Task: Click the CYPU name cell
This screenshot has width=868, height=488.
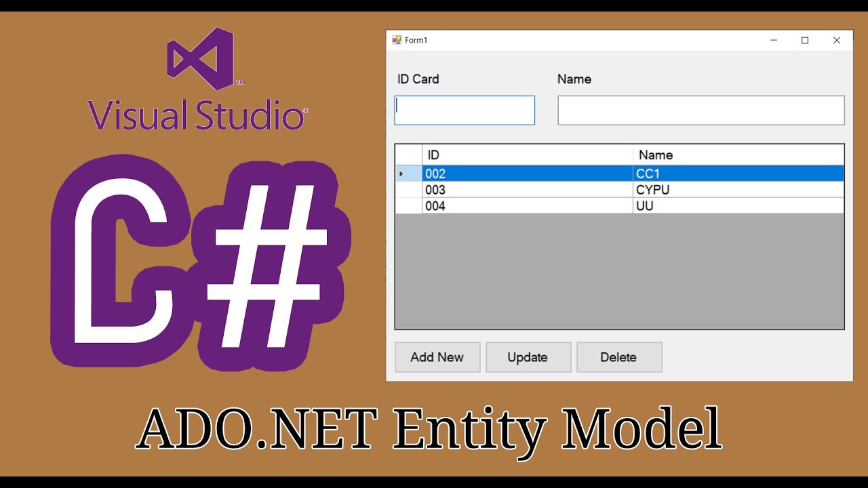Action: click(738, 190)
